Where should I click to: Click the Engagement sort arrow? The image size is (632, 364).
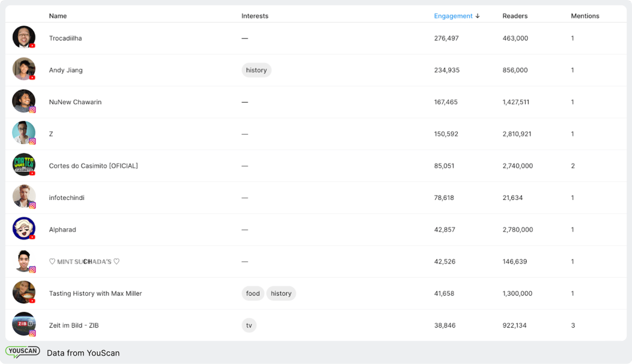[477, 16]
